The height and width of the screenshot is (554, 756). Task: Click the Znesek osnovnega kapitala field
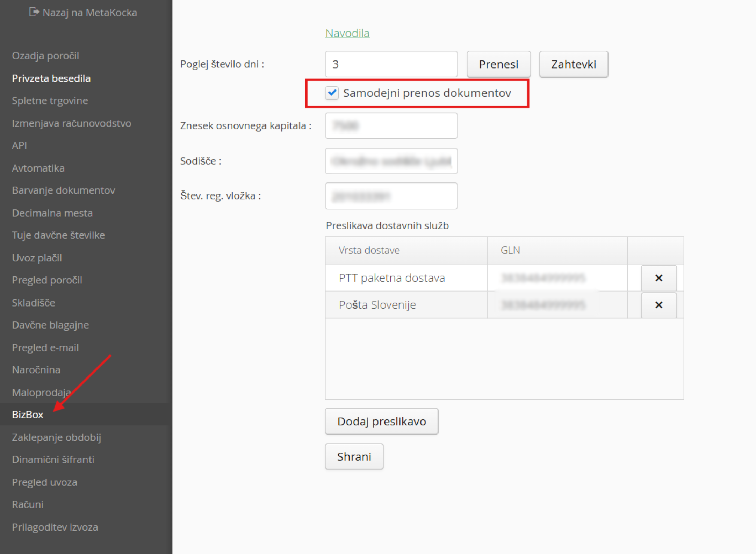click(x=391, y=125)
